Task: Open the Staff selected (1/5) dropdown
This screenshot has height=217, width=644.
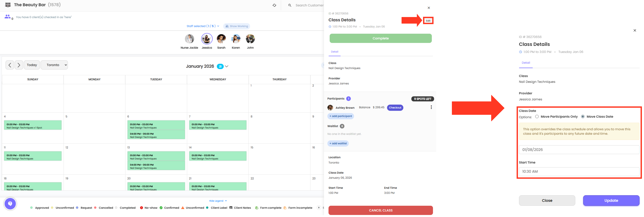Action: (203, 26)
